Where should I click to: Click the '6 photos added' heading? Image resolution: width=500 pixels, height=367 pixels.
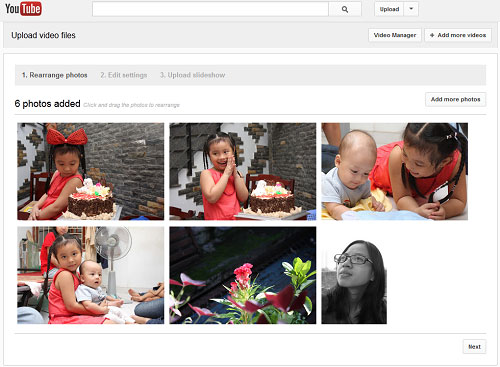click(x=47, y=104)
